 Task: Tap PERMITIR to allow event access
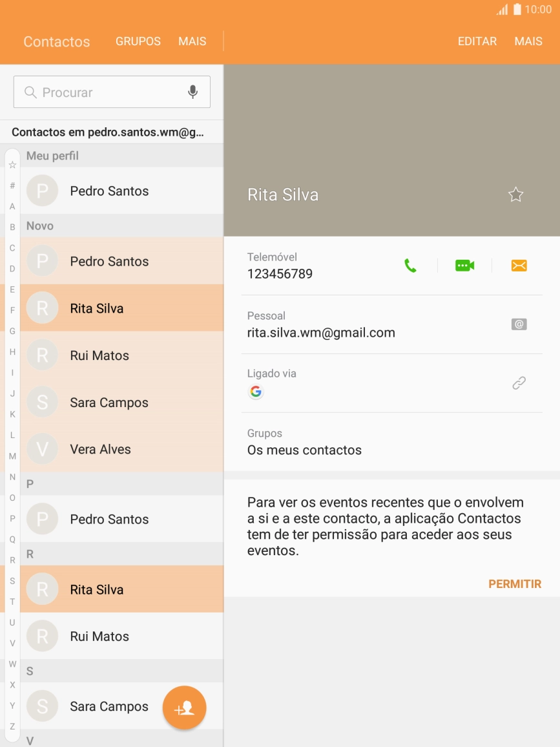[x=514, y=584]
